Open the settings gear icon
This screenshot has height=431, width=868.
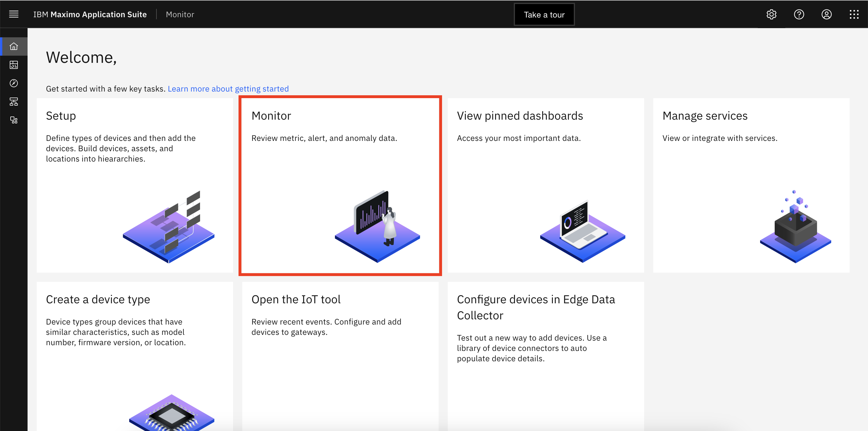pos(771,14)
